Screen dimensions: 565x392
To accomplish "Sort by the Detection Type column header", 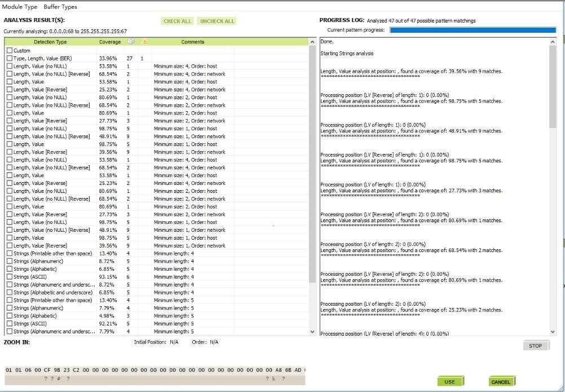I will [50, 42].
